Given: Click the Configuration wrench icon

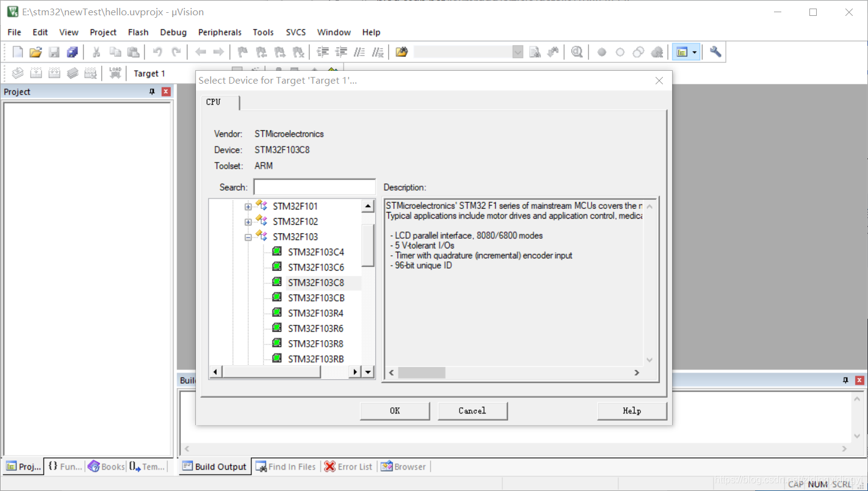Looking at the screenshot, I should click(x=716, y=52).
